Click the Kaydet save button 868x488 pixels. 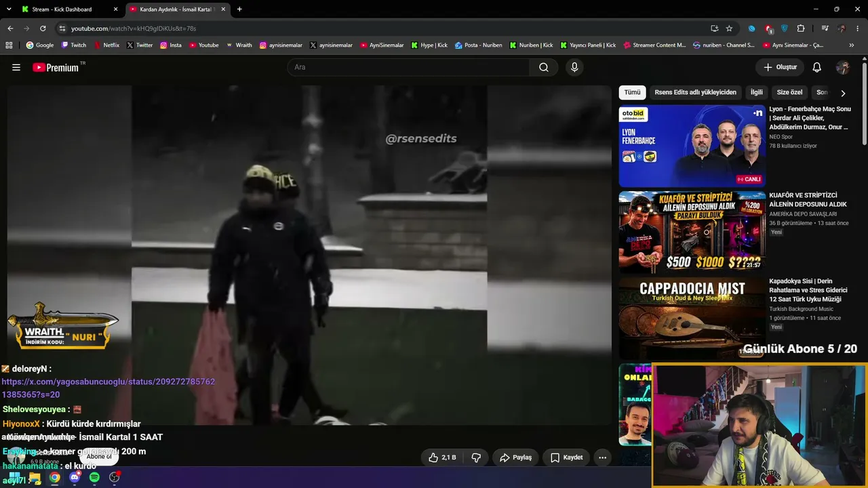(x=566, y=457)
